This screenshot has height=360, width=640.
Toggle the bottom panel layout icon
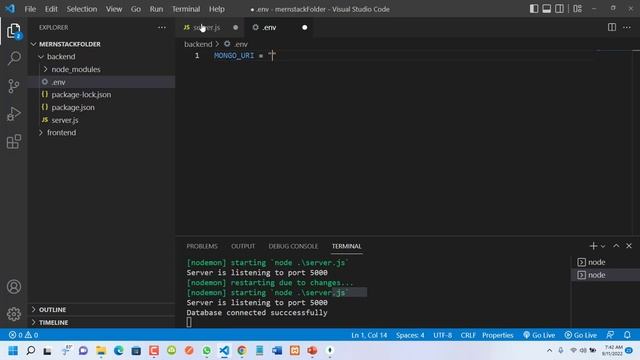tap(547, 9)
